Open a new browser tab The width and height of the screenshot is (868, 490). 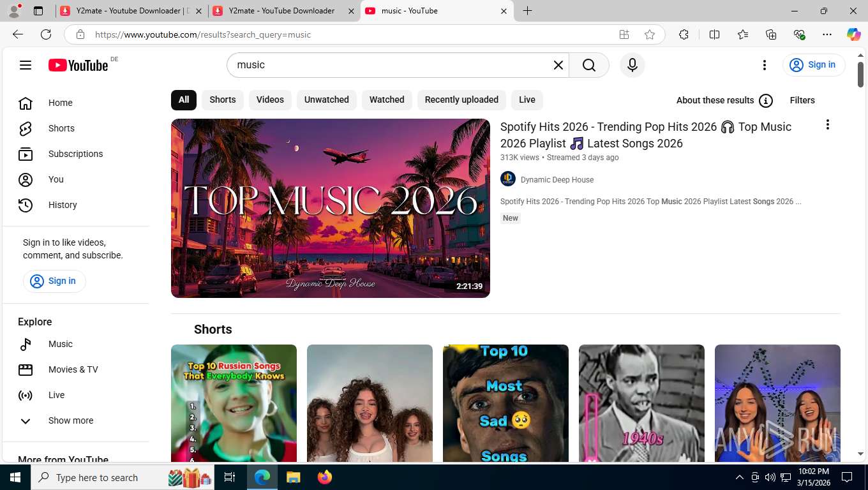click(527, 11)
